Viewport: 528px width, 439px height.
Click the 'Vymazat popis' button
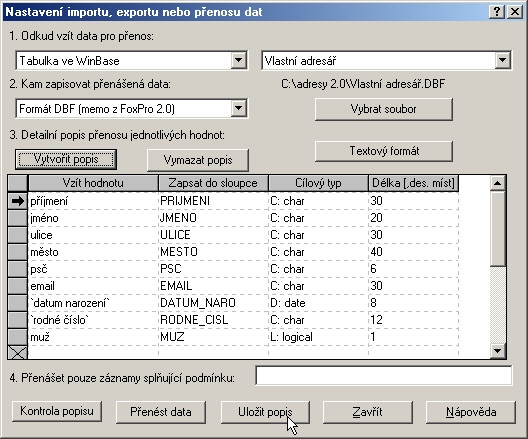[x=198, y=160]
